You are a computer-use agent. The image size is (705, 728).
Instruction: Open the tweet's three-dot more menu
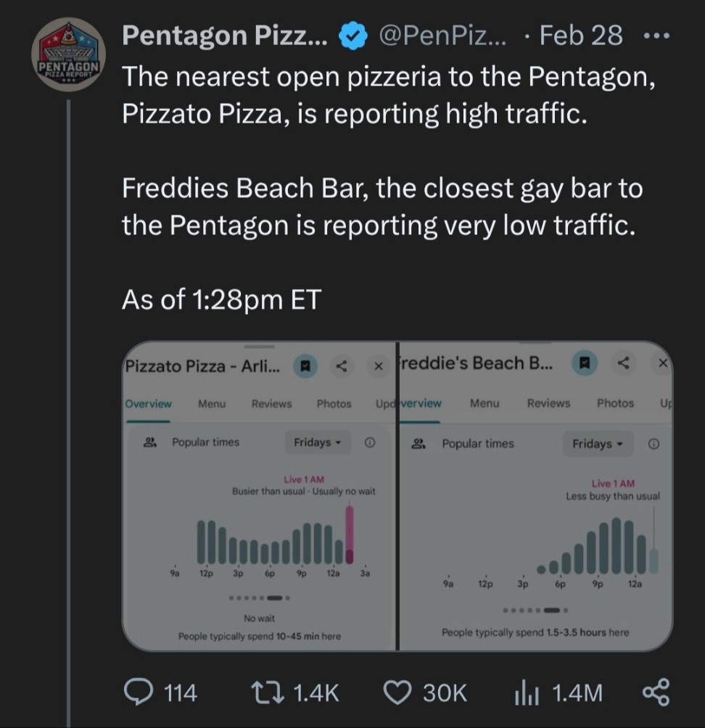(656, 36)
